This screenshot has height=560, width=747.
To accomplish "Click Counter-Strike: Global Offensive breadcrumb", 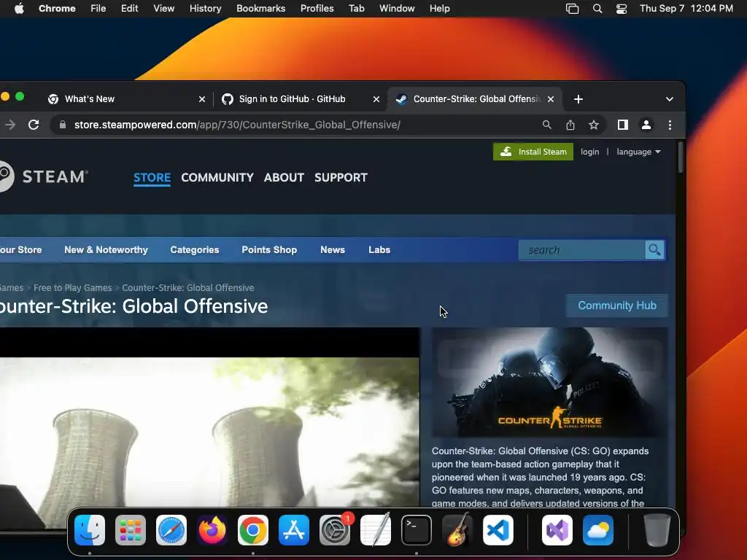I will [x=187, y=287].
